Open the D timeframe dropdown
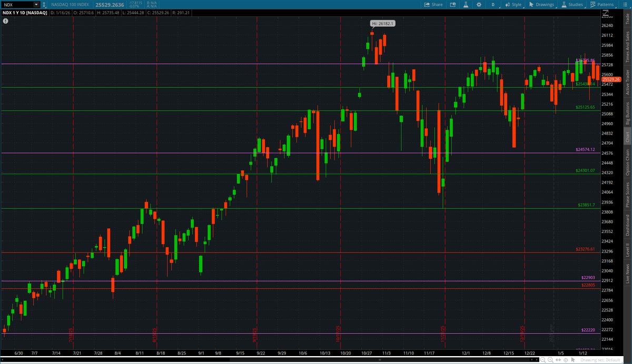632x364 pixels. (493, 4)
